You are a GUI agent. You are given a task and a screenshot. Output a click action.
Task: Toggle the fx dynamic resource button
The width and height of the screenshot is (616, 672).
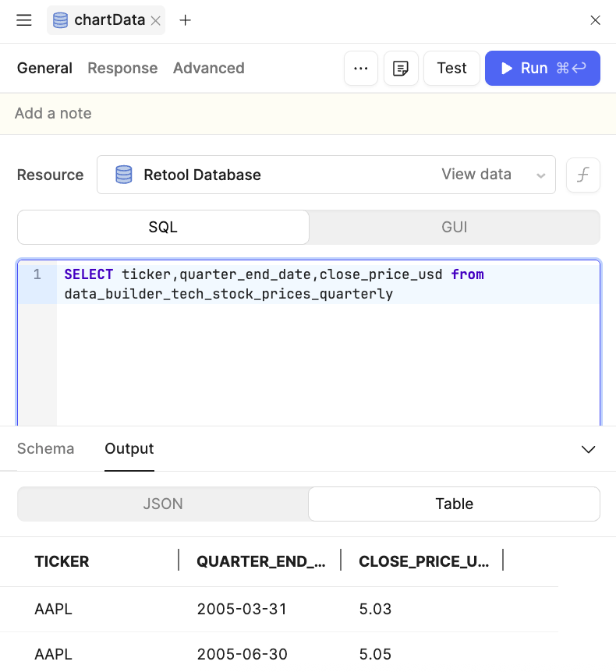pyautogui.click(x=583, y=175)
